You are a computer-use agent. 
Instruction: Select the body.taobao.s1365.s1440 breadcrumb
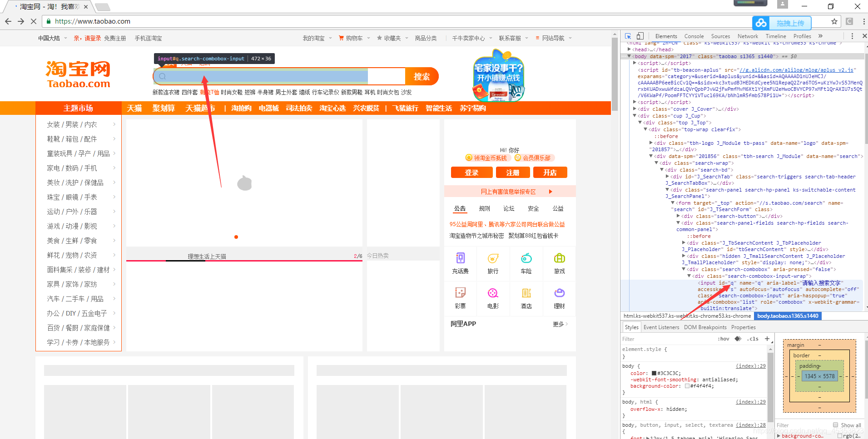coord(788,316)
